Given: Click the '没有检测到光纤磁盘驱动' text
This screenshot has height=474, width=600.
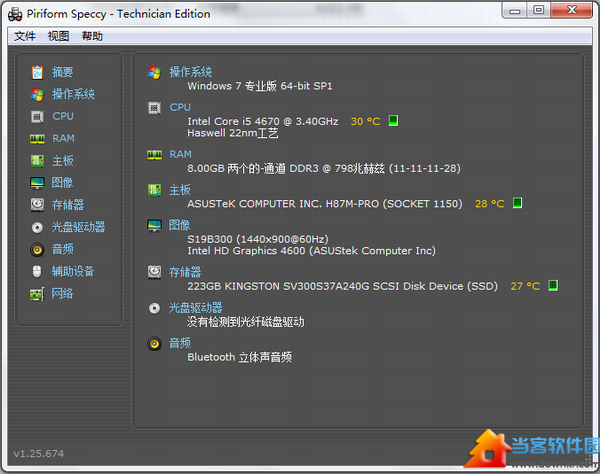Looking at the screenshot, I should click(246, 322).
